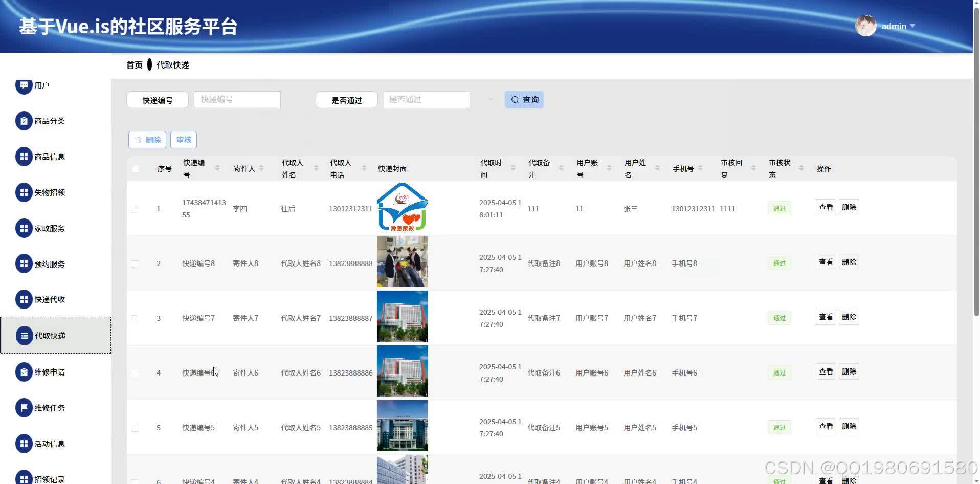Open 失物招领 menu item

coord(55,192)
